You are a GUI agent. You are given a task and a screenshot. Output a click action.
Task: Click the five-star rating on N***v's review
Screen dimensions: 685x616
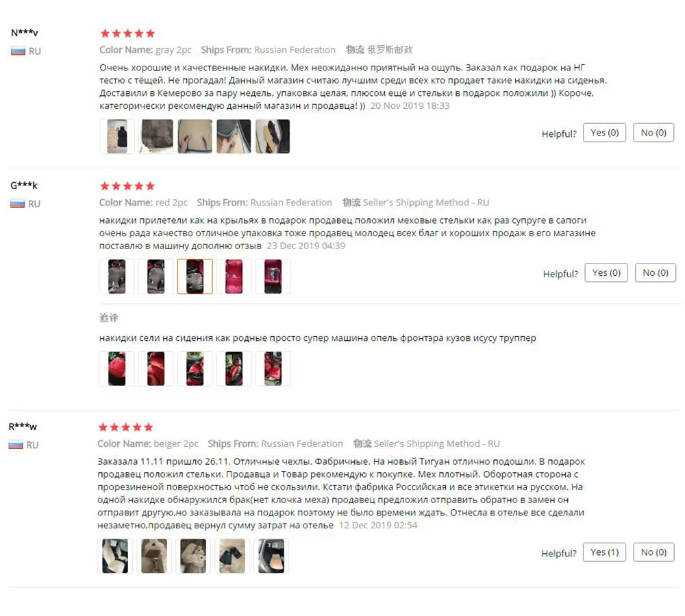point(127,34)
